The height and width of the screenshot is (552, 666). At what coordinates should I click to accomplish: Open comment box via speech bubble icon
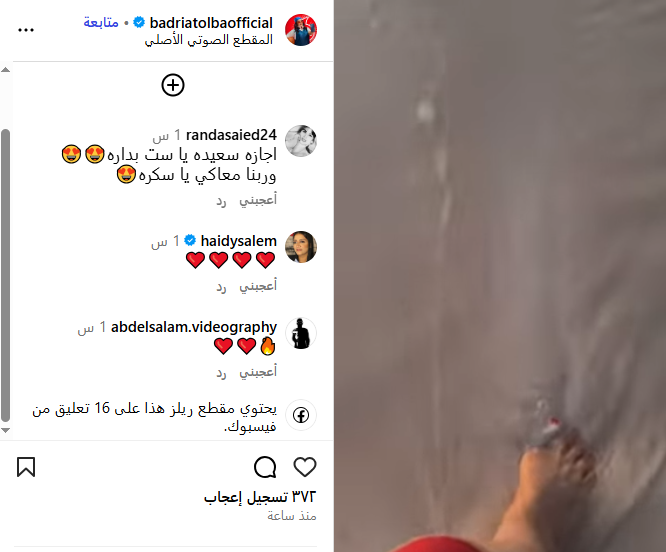(x=265, y=467)
